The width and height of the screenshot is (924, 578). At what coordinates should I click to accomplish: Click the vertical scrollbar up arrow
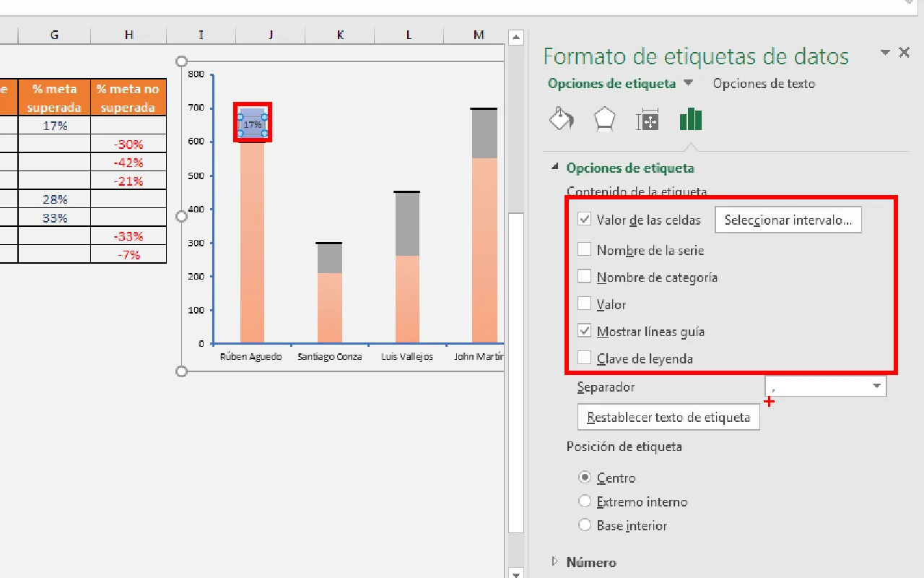click(x=515, y=38)
